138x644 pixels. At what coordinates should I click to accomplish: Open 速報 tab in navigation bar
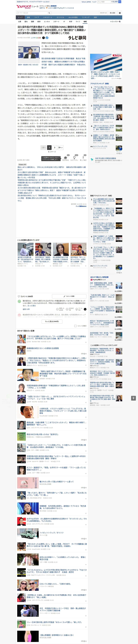(x=28, y=17)
